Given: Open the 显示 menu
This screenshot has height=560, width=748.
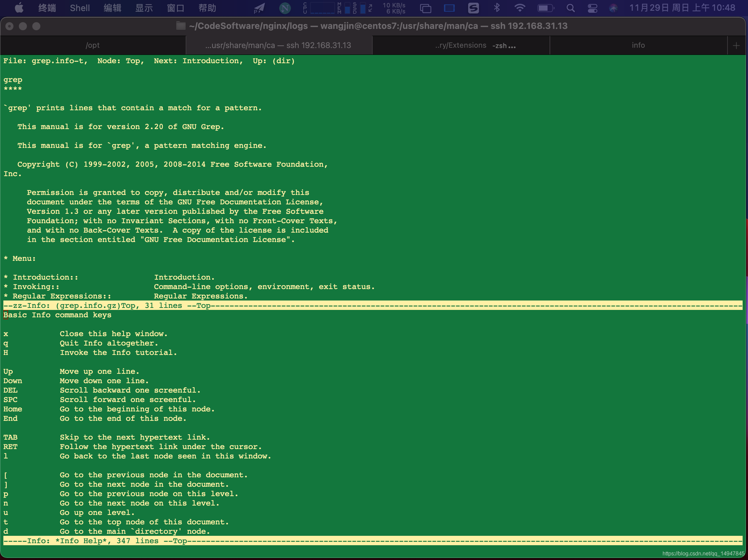Looking at the screenshot, I should (144, 8).
